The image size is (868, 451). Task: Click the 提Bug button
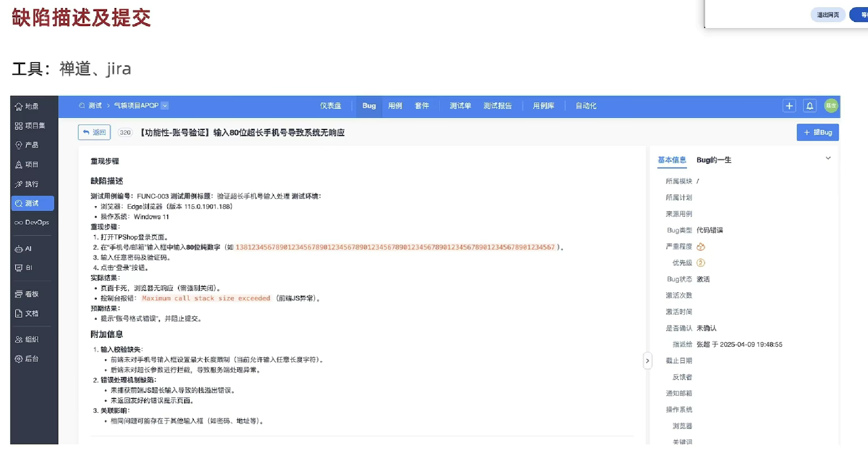[818, 132]
